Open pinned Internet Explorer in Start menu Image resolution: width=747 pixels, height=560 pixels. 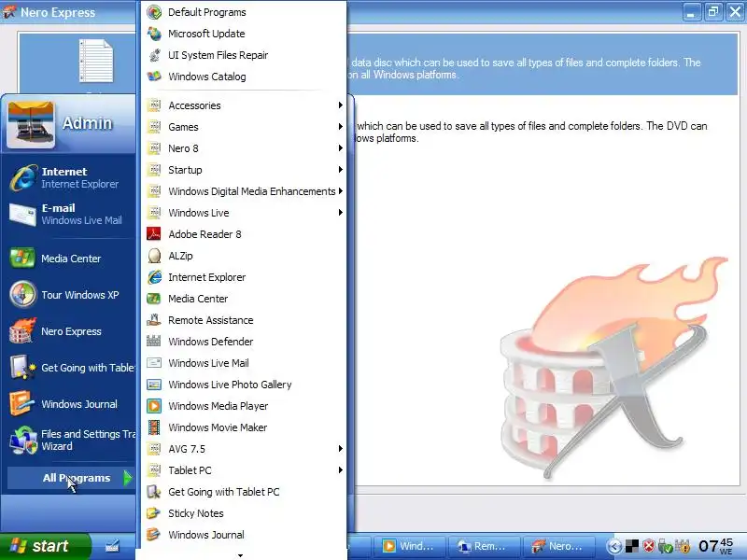coord(71,177)
